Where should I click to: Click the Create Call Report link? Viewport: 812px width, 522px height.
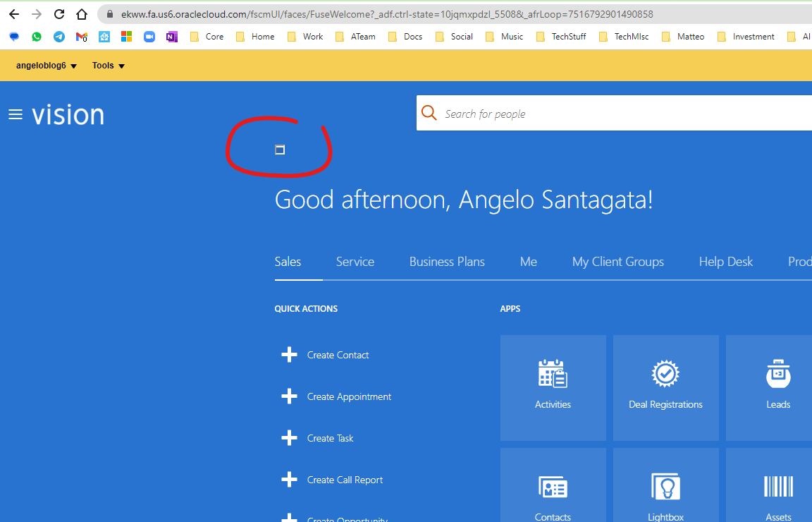tap(345, 480)
